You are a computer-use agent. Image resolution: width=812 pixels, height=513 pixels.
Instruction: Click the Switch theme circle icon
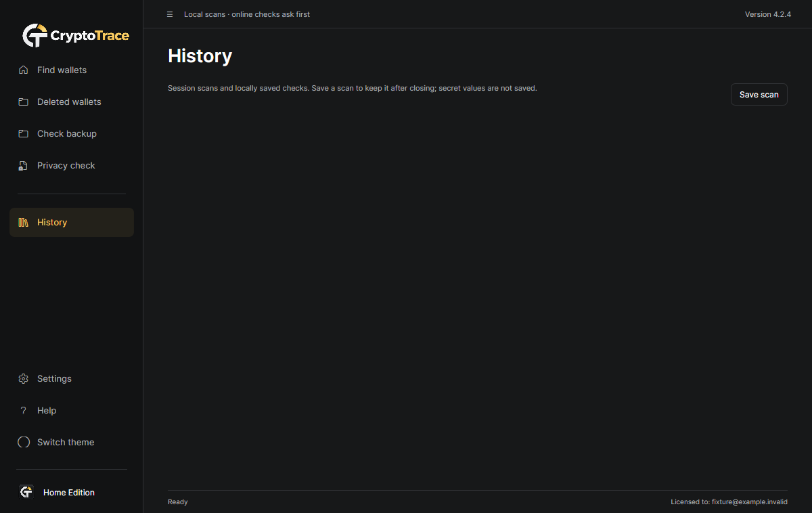tap(24, 442)
